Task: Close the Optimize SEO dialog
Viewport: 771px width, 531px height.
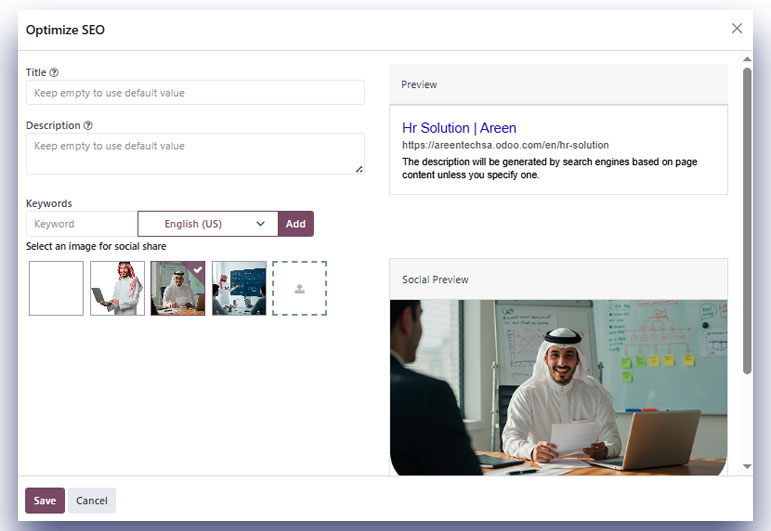Action: (737, 29)
